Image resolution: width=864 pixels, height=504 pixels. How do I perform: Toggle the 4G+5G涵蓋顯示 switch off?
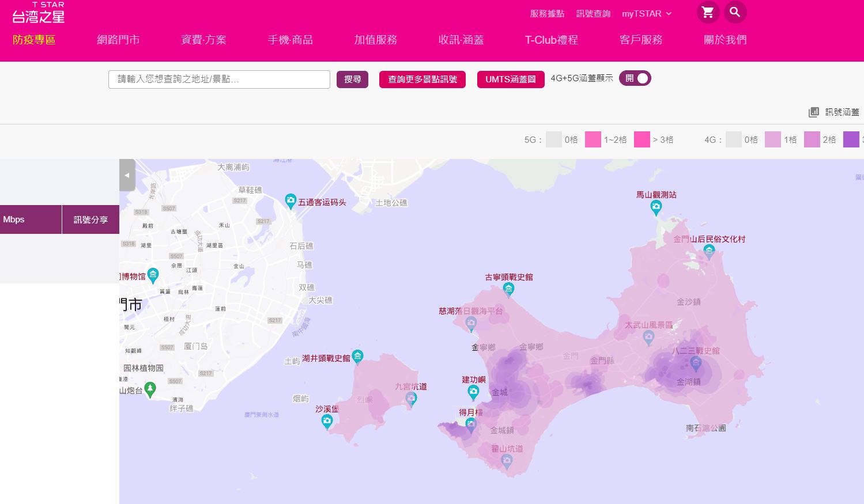635,78
